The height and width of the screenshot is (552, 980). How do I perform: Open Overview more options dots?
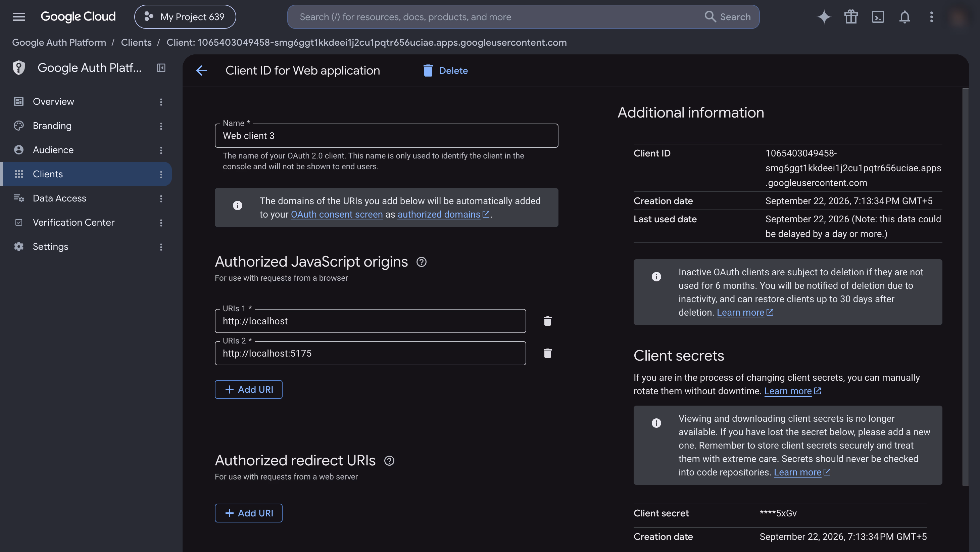coord(161,102)
